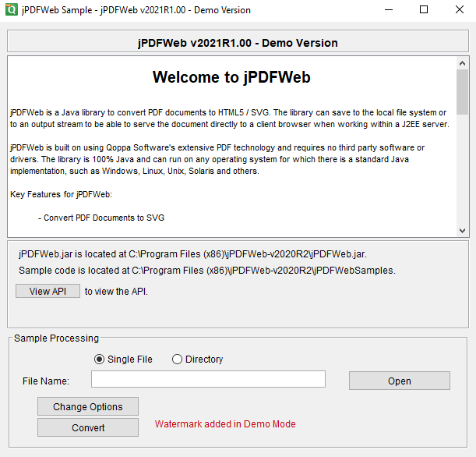Click the Open button to browse files

click(x=400, y=381)
